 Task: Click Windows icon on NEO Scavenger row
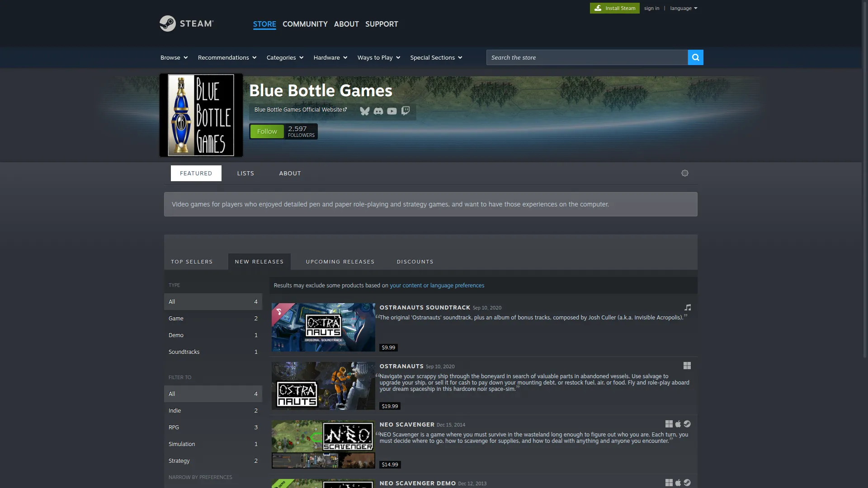point(669,424)
